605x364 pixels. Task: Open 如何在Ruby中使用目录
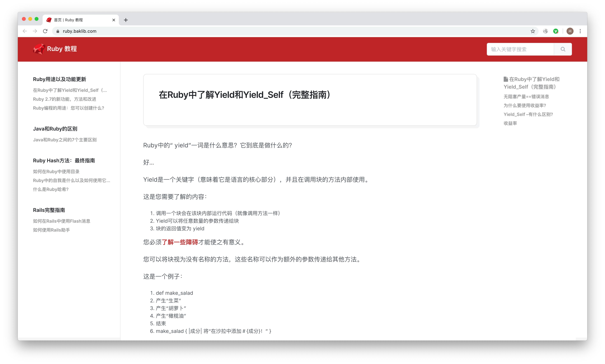(56, 172)
